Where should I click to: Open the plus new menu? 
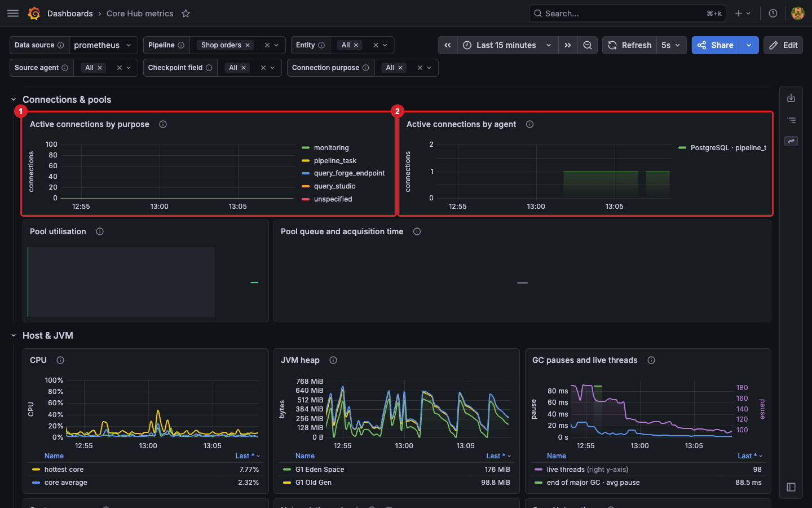pos(743,14)
